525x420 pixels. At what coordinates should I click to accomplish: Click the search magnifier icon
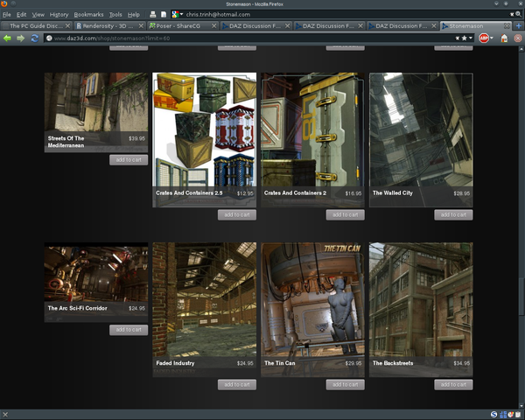click(518, 15)
